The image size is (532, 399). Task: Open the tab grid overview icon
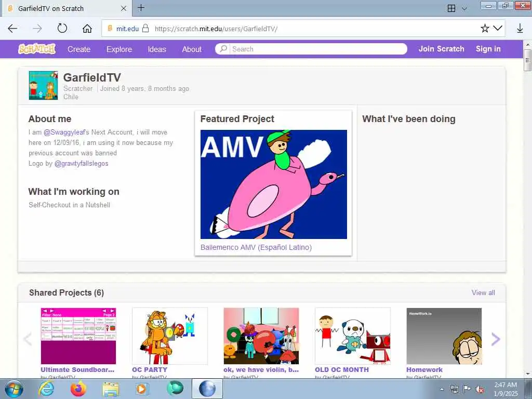[451, 8]
